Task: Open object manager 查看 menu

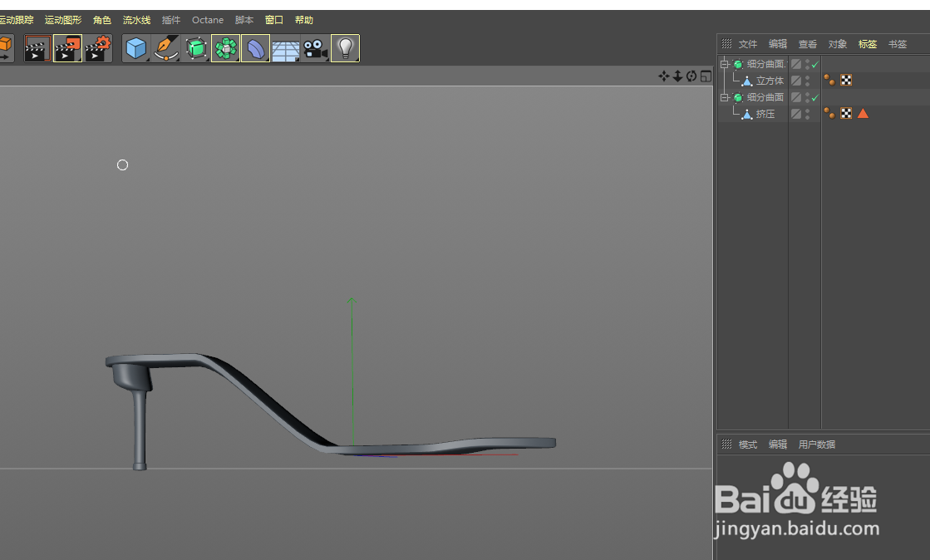Action: point(807,44)
